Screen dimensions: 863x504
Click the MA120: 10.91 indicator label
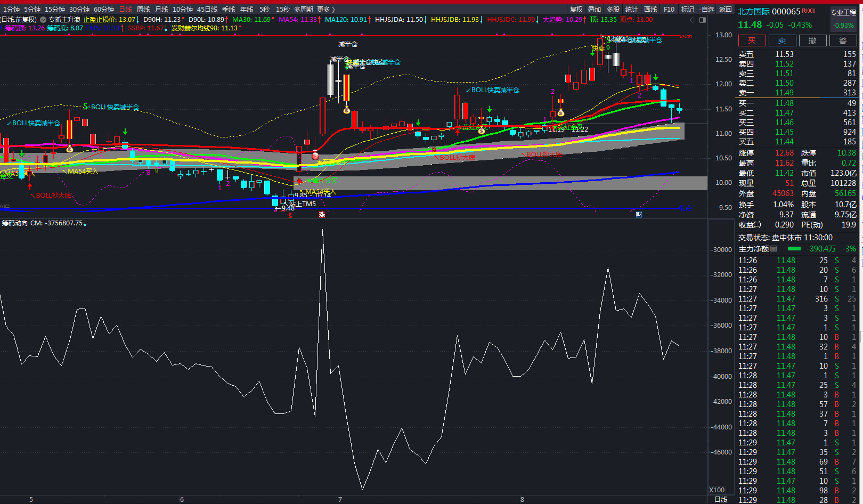tap(348, 20)
